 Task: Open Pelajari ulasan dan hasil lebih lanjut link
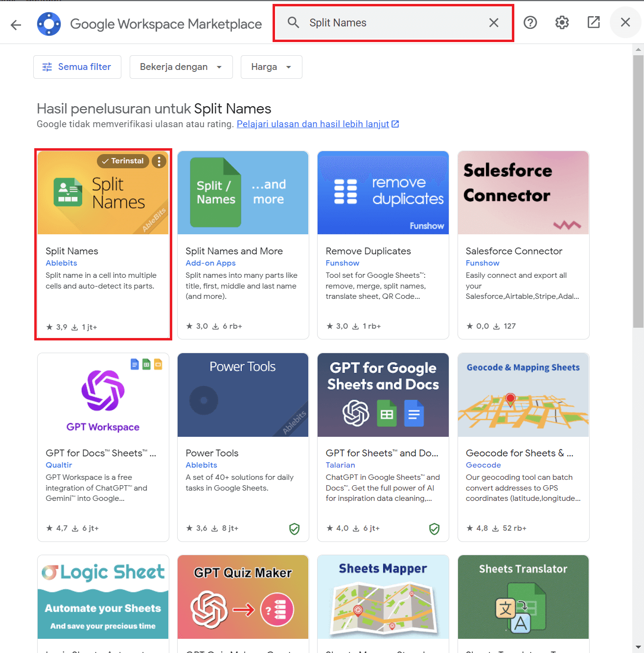pyautogui.click(x=313, y=124)
